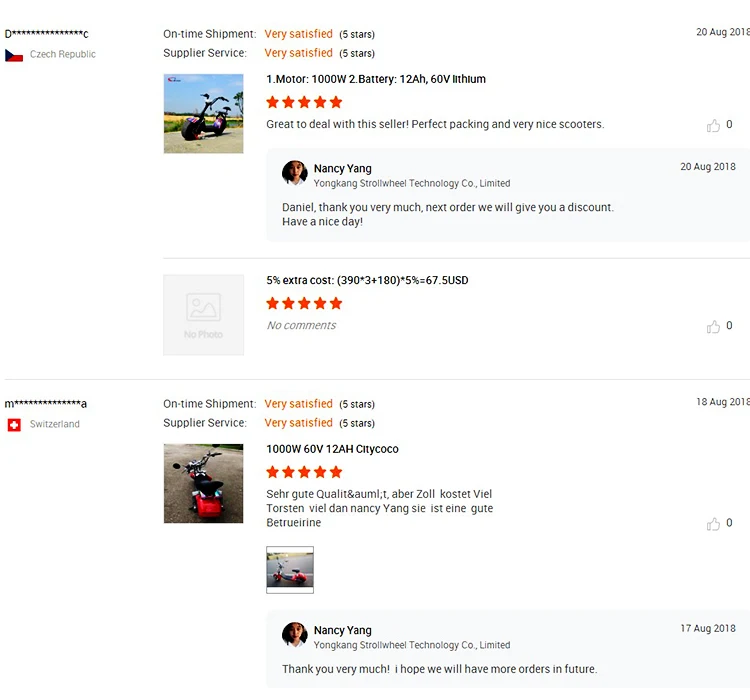The height and width of the screenshot is (700, 750).
Task: Click the Switzerland flag icon
Action: tap(14, 425)
